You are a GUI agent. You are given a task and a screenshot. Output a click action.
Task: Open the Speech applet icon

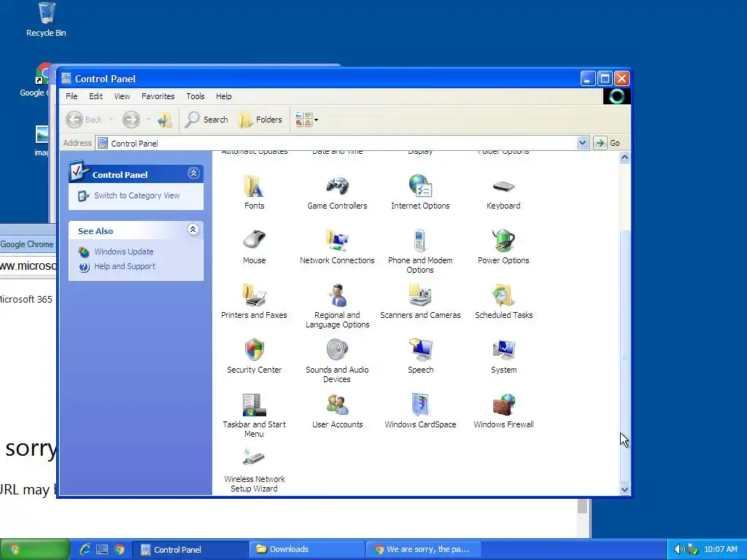[x=420, y=357]
